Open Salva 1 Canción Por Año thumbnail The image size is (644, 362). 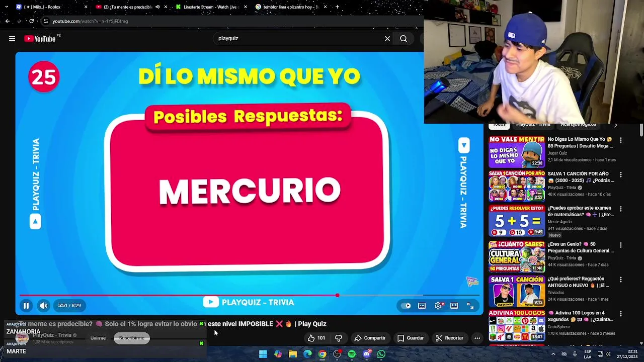pos(517,186)
